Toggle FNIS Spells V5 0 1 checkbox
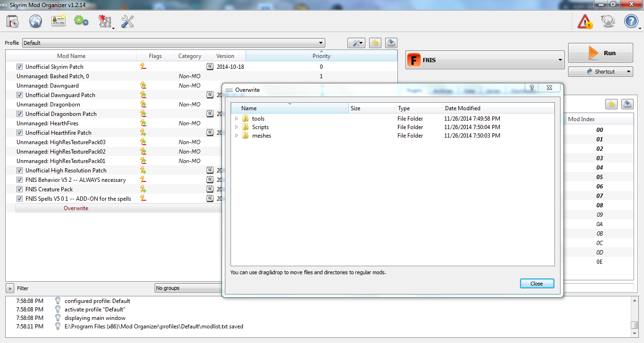 click(19, 199)
